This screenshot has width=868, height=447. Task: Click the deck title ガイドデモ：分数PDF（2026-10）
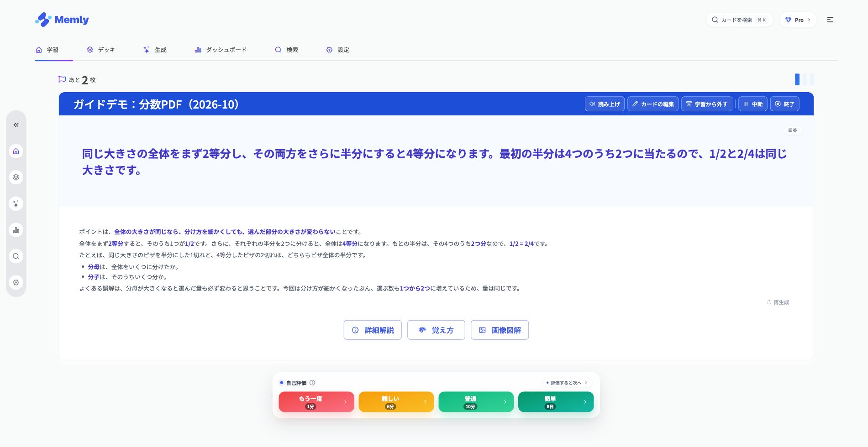tap(156, 104)
